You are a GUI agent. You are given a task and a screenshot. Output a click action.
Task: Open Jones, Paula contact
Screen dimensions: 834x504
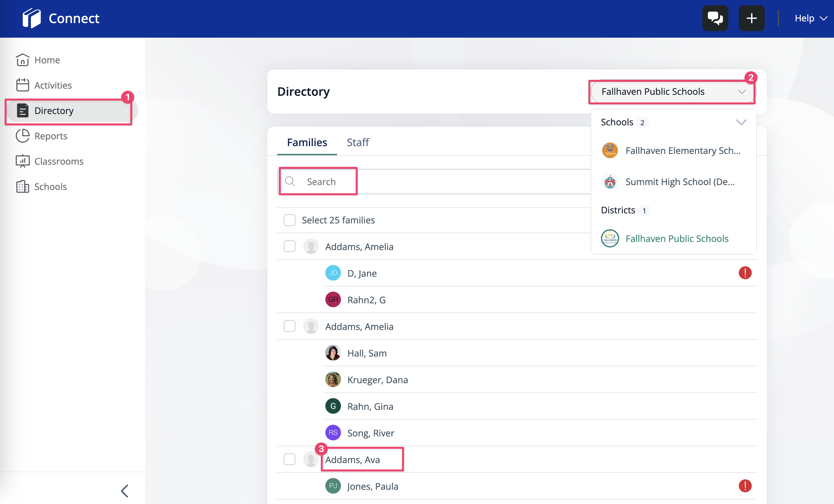click(x=373, y=486)
